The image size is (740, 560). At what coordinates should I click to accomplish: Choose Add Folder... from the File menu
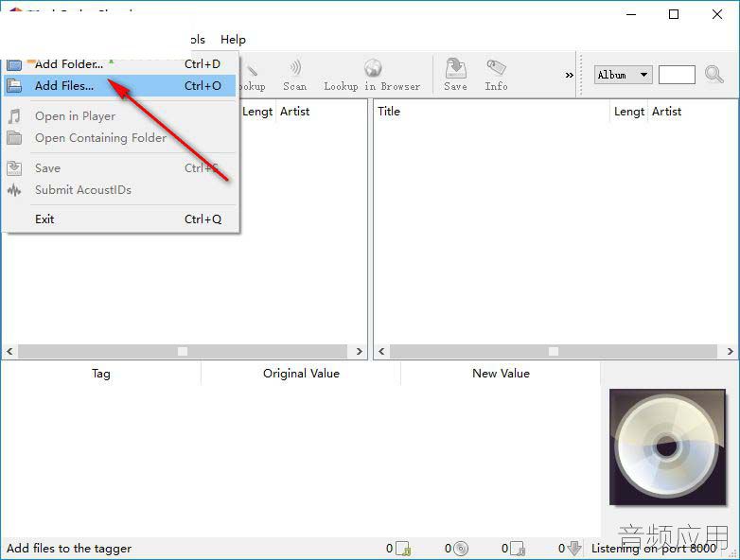click(x=120, y=64)
